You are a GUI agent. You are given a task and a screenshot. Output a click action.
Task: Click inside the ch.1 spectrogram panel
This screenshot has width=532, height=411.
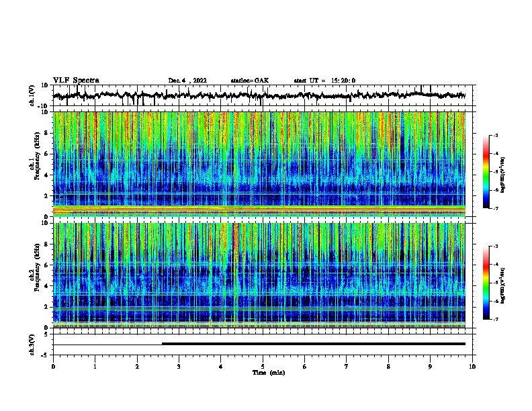(259, 164)
